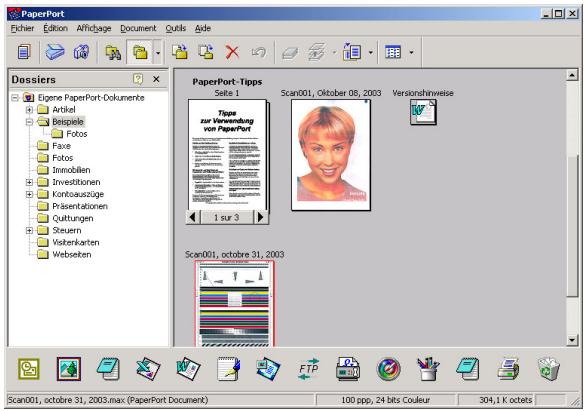
Task: Click the printer icon in send-to bar
Action: (508, 369)
